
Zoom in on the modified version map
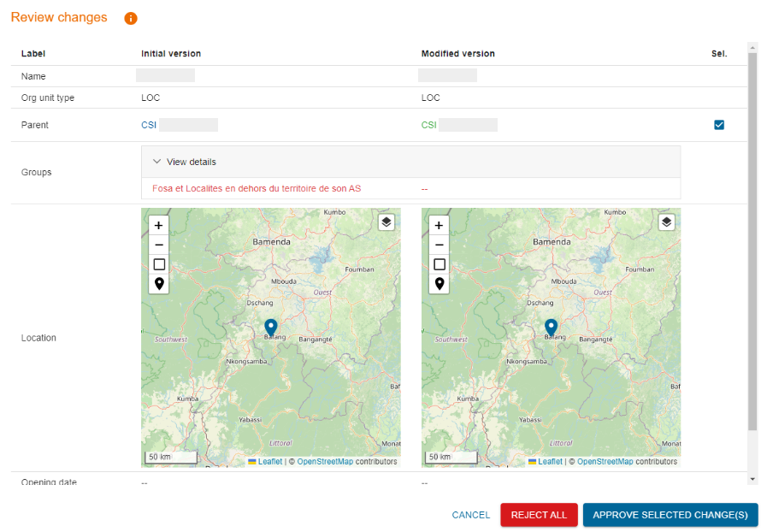(x=439, y=225)
